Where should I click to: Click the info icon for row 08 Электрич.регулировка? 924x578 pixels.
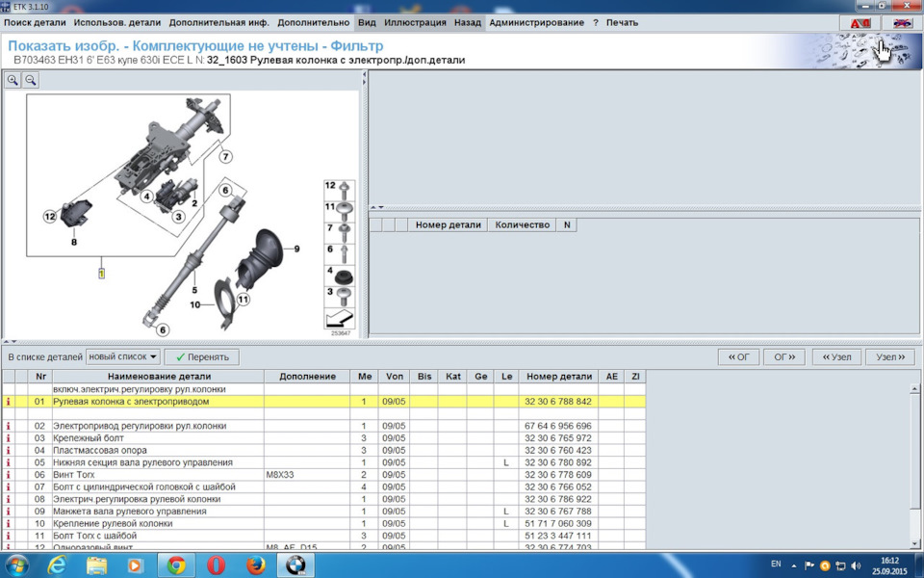click(x=9, y=499)
